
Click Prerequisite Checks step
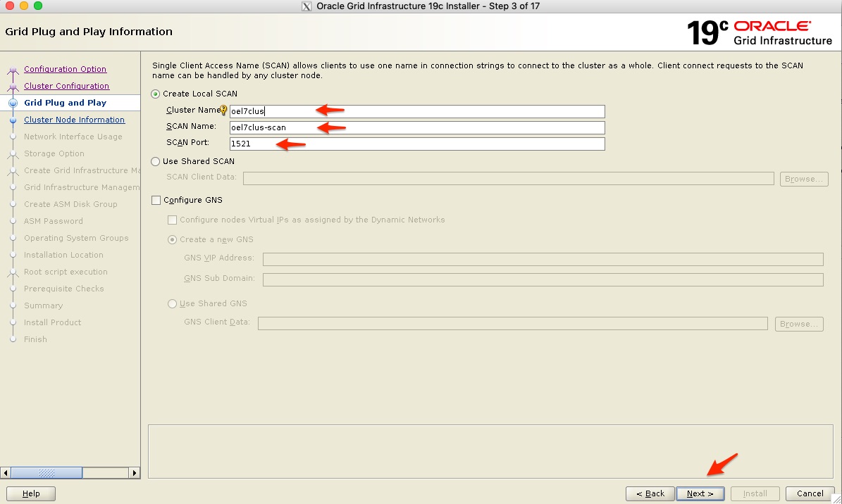(x=64, y=289)
